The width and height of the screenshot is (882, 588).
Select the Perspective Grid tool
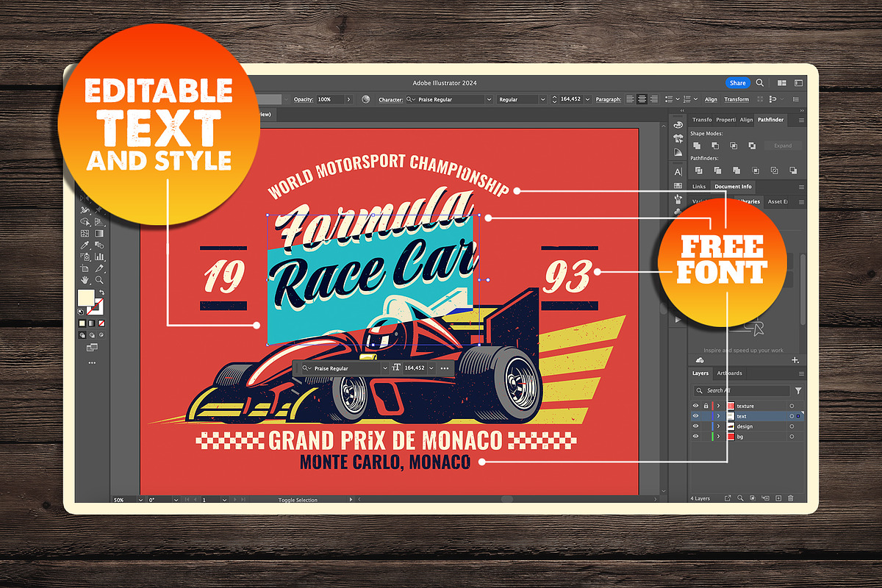[x=99, y=221]
